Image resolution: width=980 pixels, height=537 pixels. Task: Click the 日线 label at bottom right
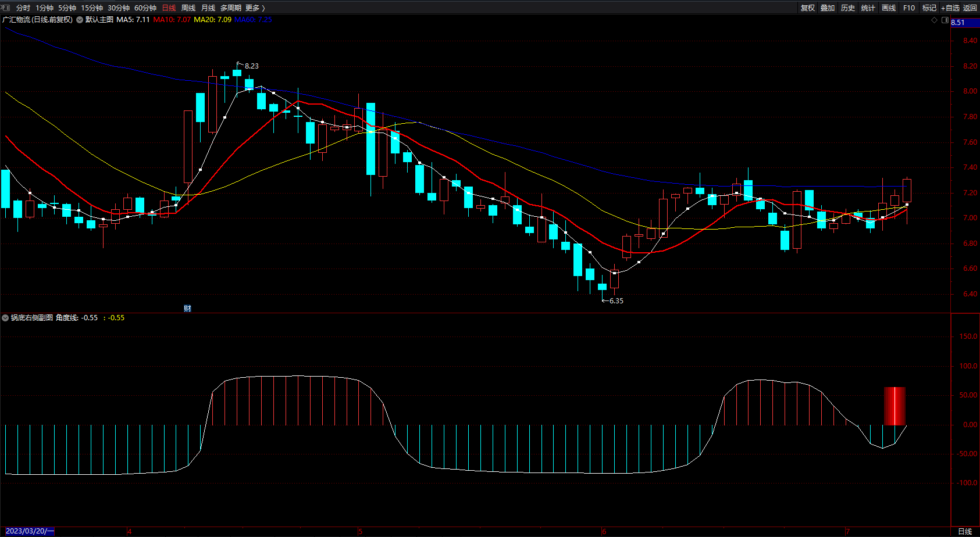pyautogui.click(x=965, y=531)
